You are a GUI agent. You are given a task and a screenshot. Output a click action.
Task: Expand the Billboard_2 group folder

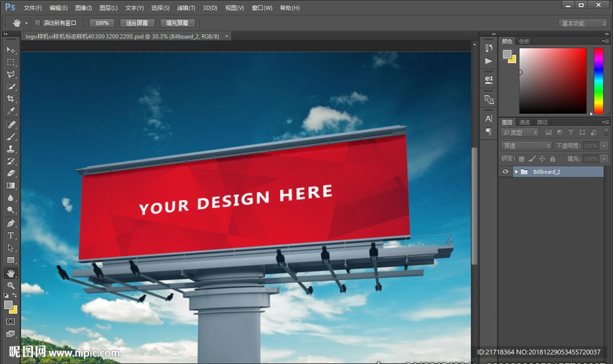pos(516,172)
